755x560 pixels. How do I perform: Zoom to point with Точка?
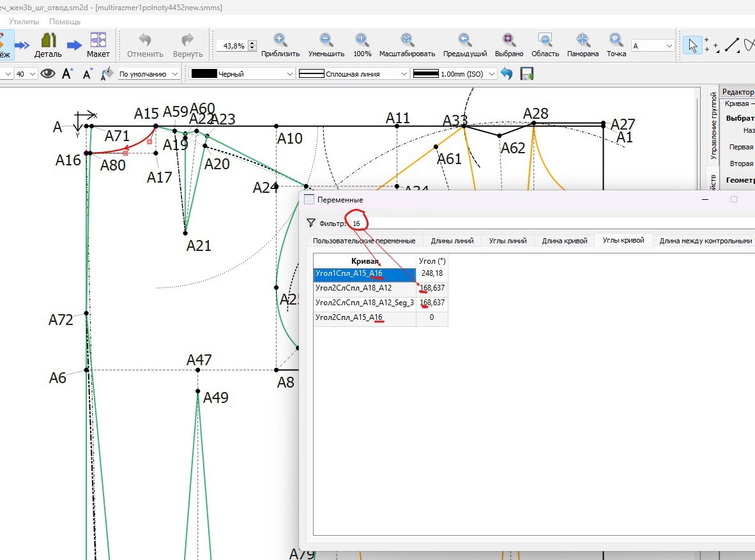coord(616,45)
